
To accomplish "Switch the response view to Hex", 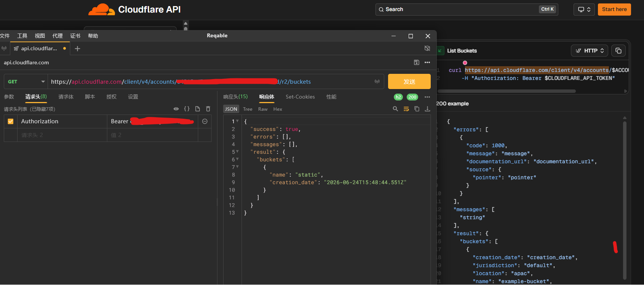I will pyautogui.click(x=278, y=109).
